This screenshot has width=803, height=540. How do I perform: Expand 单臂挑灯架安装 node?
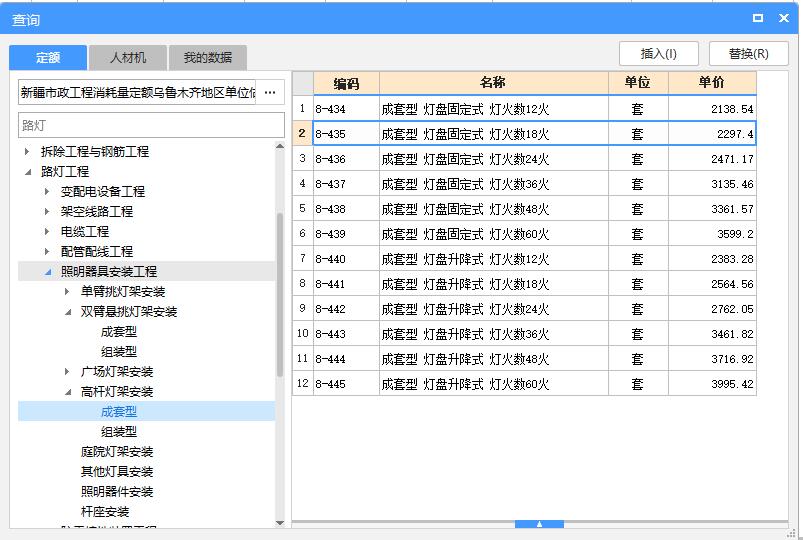point(67,292)
